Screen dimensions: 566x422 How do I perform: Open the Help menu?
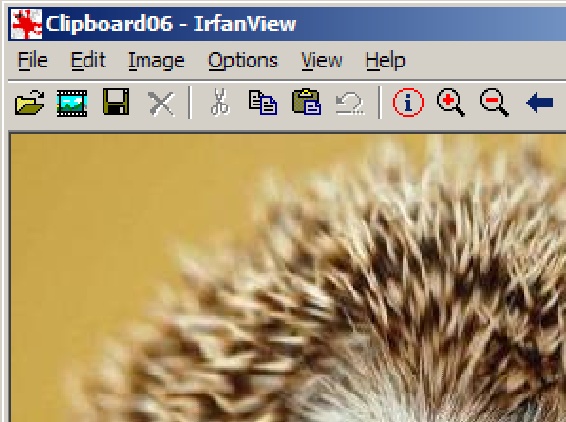(x=386, y=60)
